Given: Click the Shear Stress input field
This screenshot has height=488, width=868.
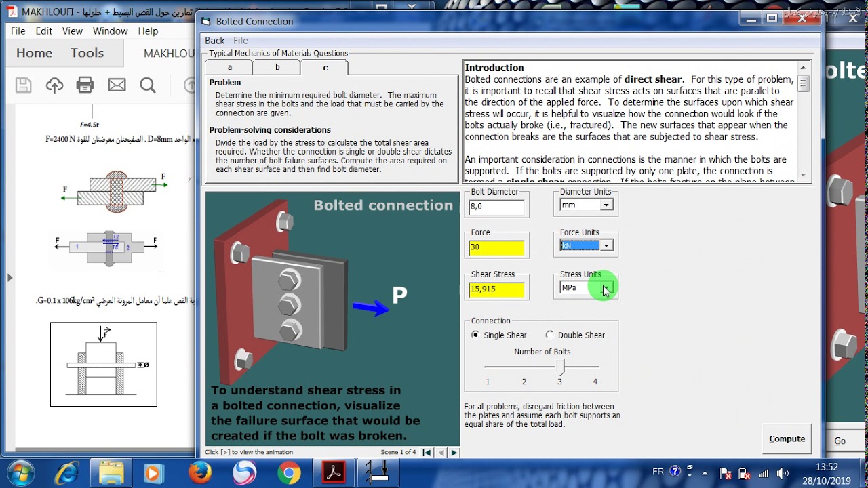Looking at the screenshot, I should (496, 289).
